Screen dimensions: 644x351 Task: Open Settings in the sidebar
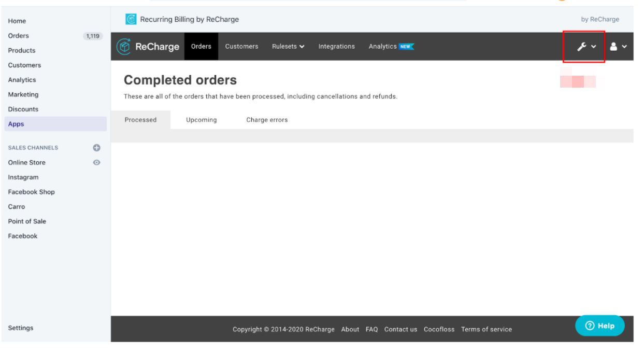tap(21, 328)
